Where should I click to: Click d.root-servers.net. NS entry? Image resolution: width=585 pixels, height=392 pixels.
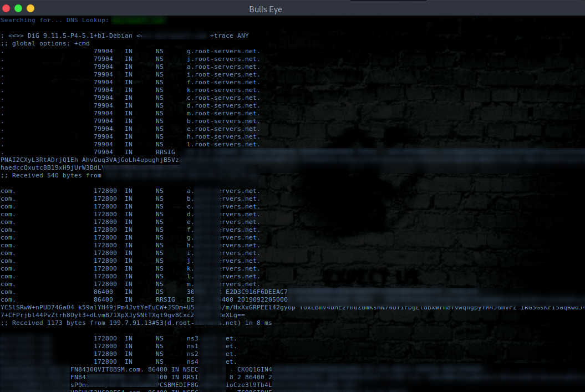point(223,105)
